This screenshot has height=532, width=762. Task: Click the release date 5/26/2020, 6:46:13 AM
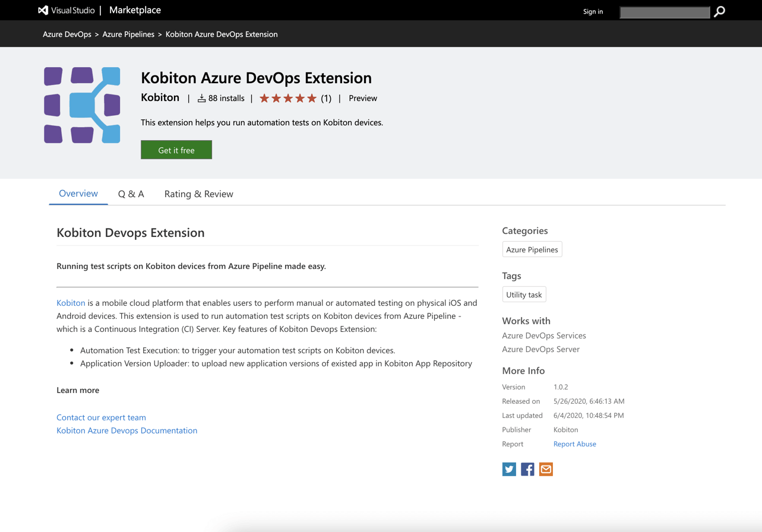pyautogui.click(x=589, y=401)
